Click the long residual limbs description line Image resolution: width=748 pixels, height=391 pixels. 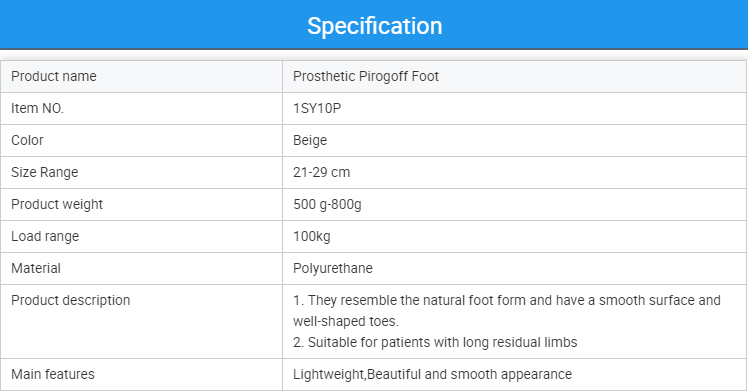[x=435, y=342]
